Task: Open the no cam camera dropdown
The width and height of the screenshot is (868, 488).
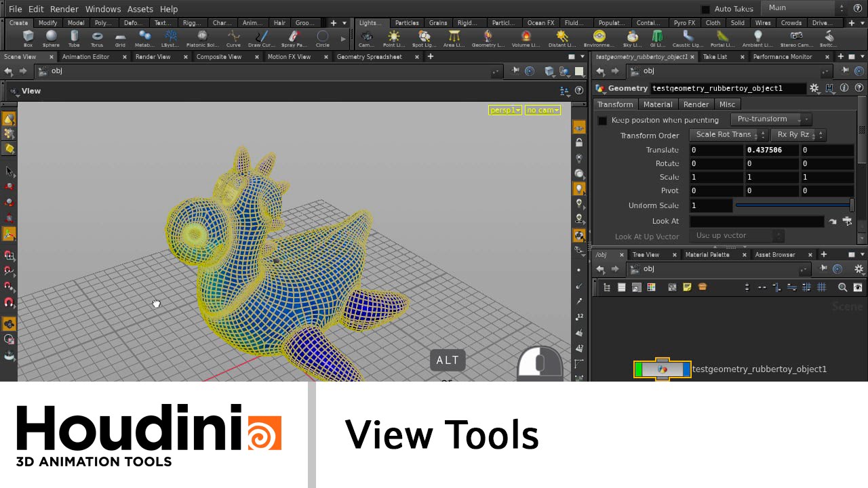Action: (x=543, y=110)
